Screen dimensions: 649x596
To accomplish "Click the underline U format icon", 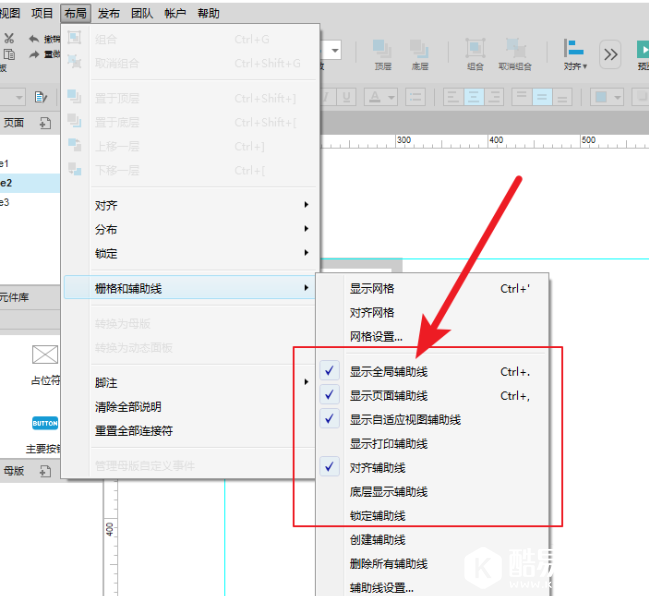I will 346,97.
